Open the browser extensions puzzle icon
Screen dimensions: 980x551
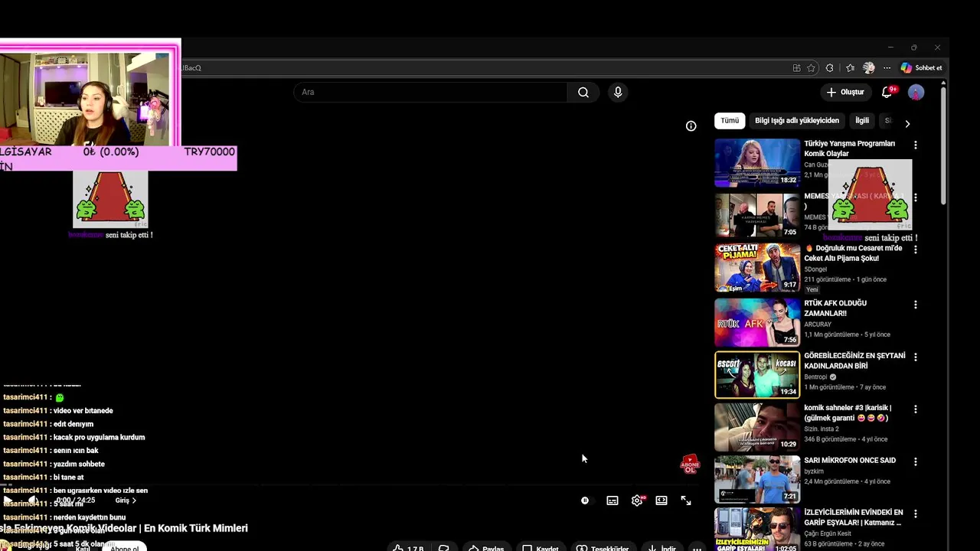pos(829,68)
